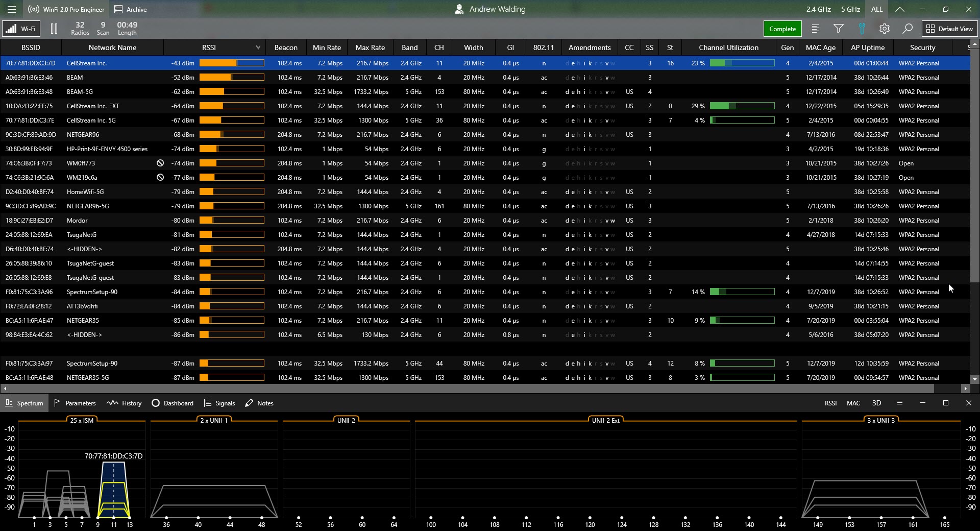Image resolution: width=980 pixels, height=531 pixels.
Task: Open the hamburger main menu
Action: (11, 9)
